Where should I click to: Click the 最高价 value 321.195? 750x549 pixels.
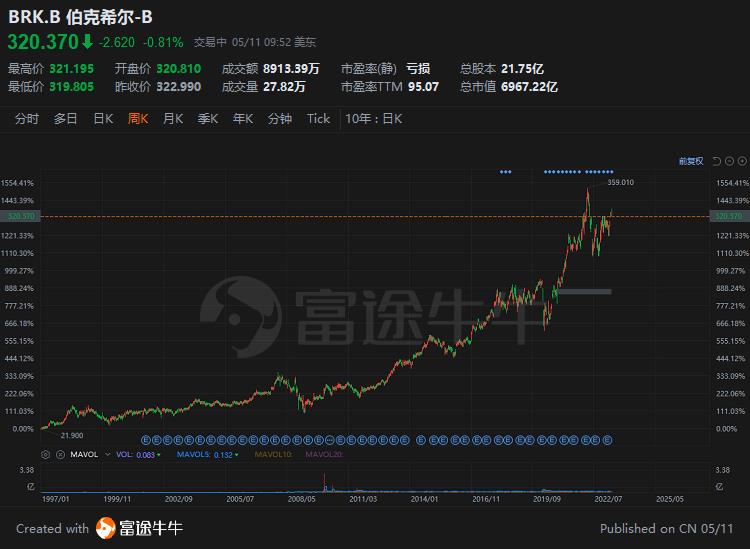[72, 69]
